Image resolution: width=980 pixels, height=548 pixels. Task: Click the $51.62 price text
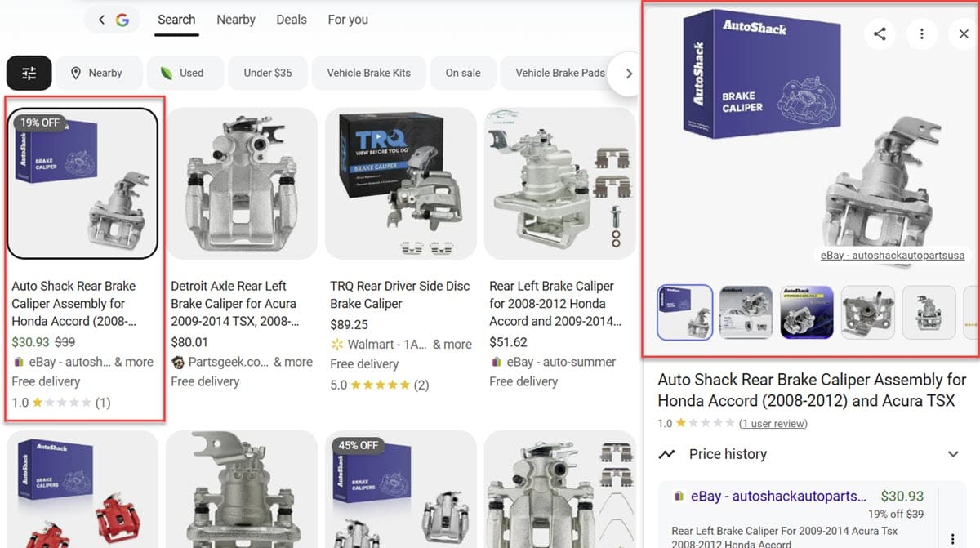click(x=508, y=342)
